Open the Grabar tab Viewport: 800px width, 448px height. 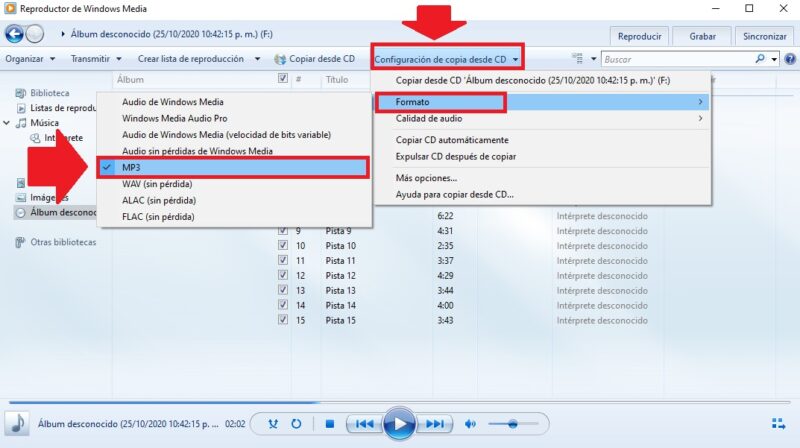pos(702,36)
